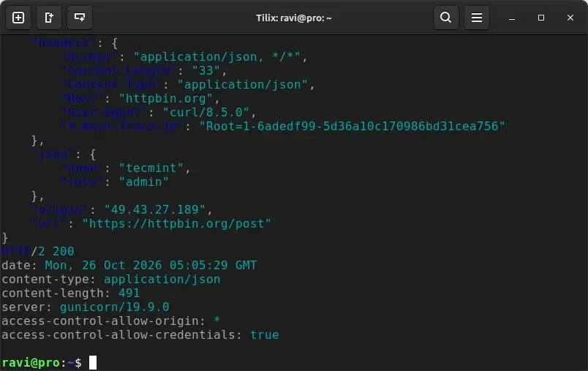Image resolution: width=588 pixels, height=371 pixels.
Task: Click the terminal cursor block
Action: (x=93, y=363)
